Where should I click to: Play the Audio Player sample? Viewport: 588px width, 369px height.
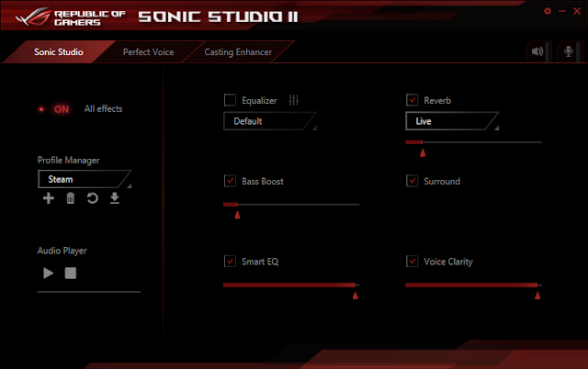coord(49,274)
